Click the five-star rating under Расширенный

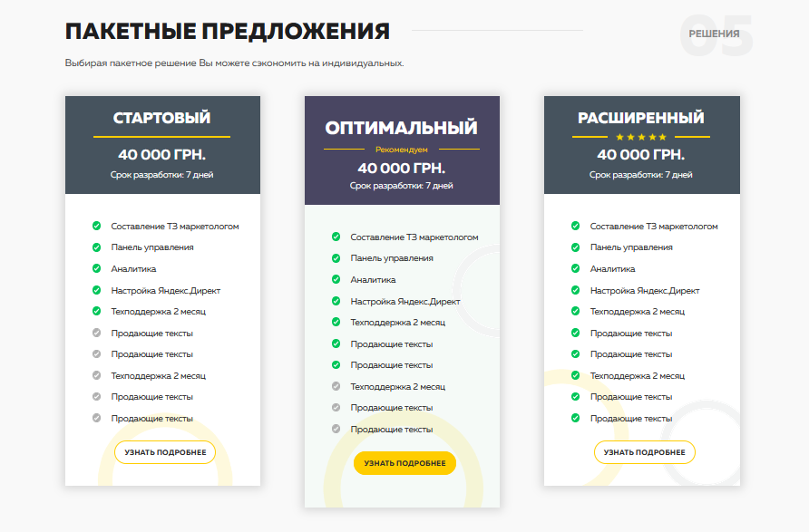[x=641, y=137]
